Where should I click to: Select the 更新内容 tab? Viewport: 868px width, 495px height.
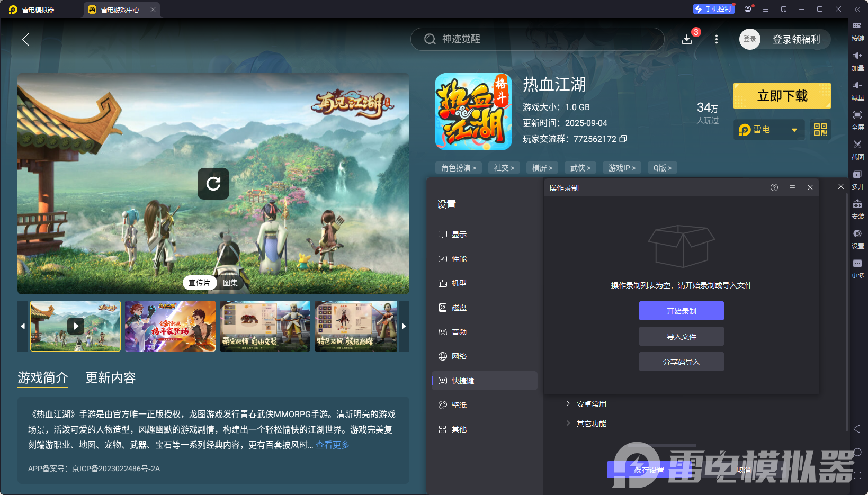click(x=111, y=377)
